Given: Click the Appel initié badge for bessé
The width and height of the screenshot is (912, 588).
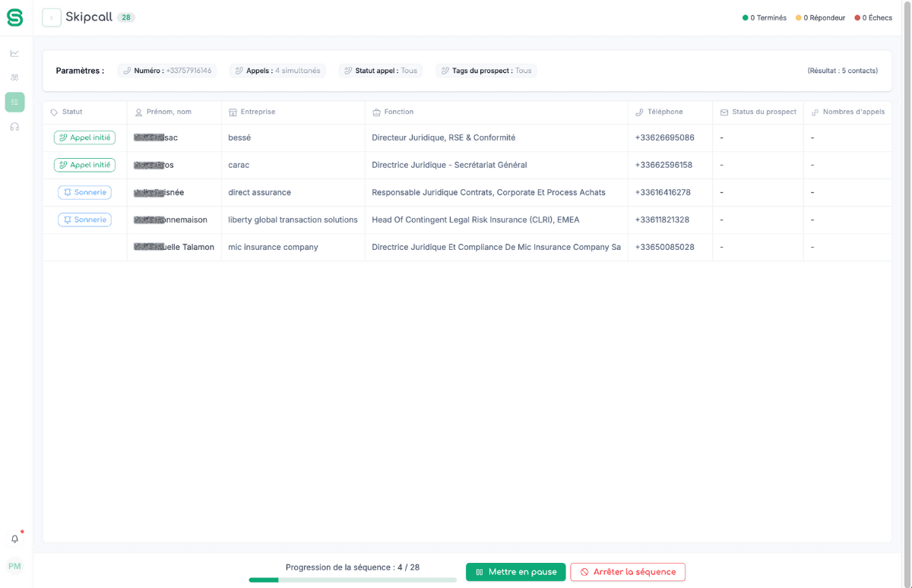Looking at the screenshot, I should point(84,138).
